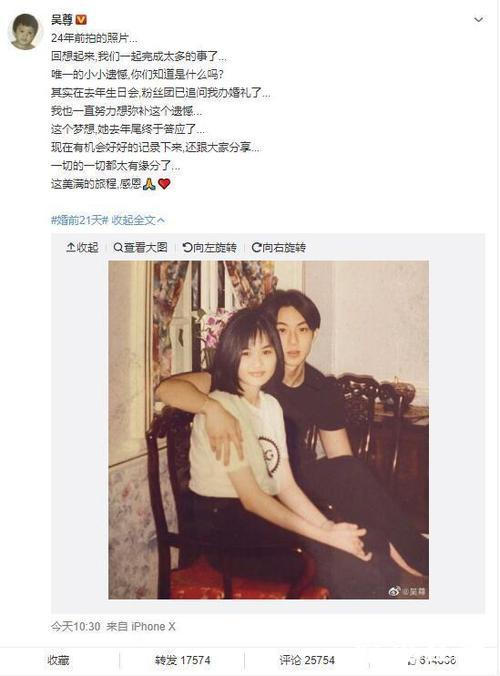Add the post to favorites via 收藏

pyautogui.click(x=58, y=660)
